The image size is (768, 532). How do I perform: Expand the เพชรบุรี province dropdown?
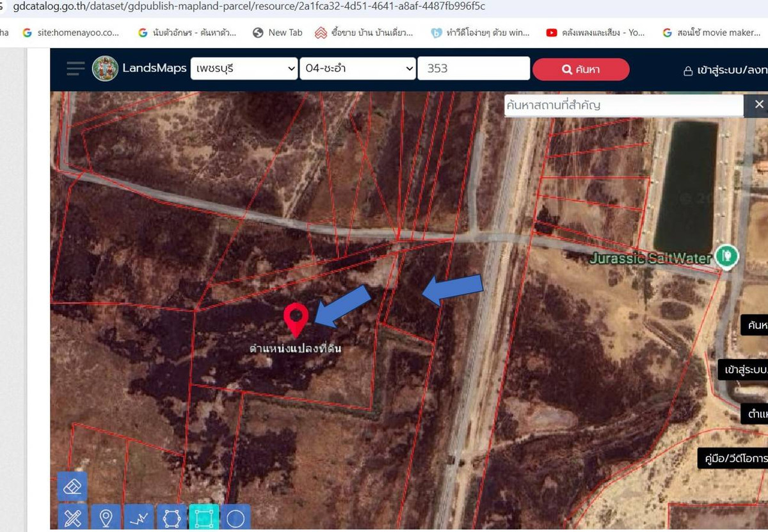coord(244,69)
